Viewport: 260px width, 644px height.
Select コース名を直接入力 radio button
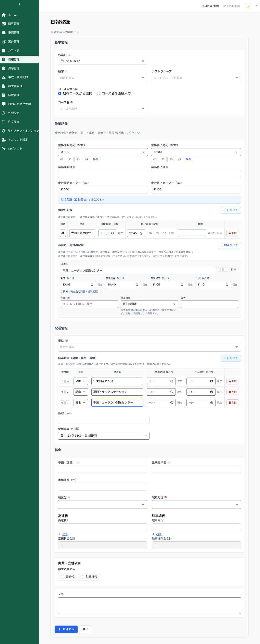(99, 93)
